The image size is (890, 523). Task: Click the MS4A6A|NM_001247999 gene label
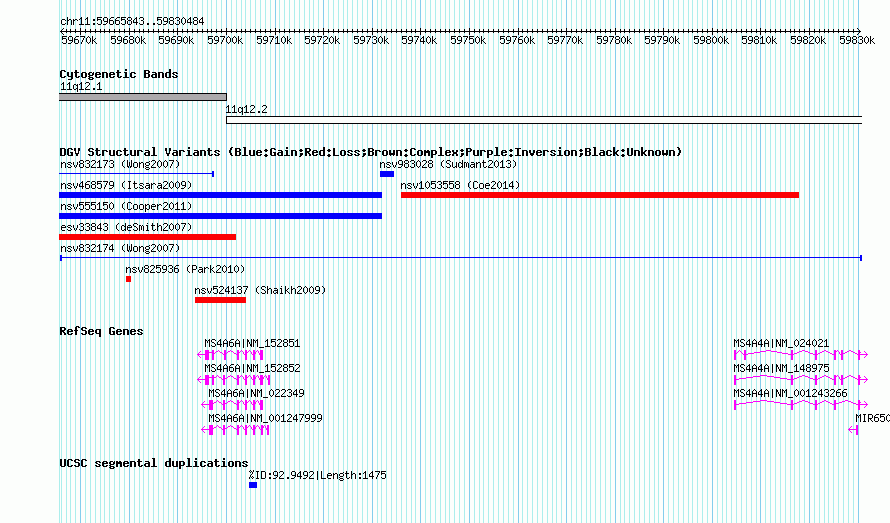pos(265,419)
